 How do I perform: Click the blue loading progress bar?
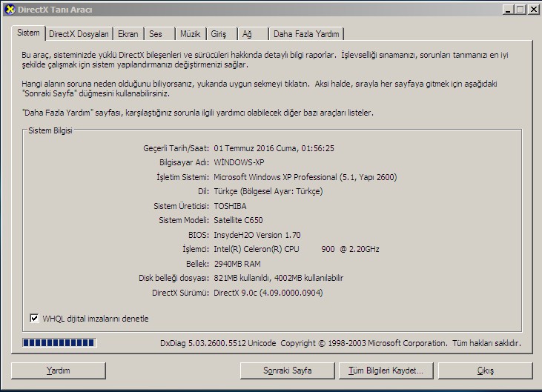pyautogui.click(x=59, y=343)
